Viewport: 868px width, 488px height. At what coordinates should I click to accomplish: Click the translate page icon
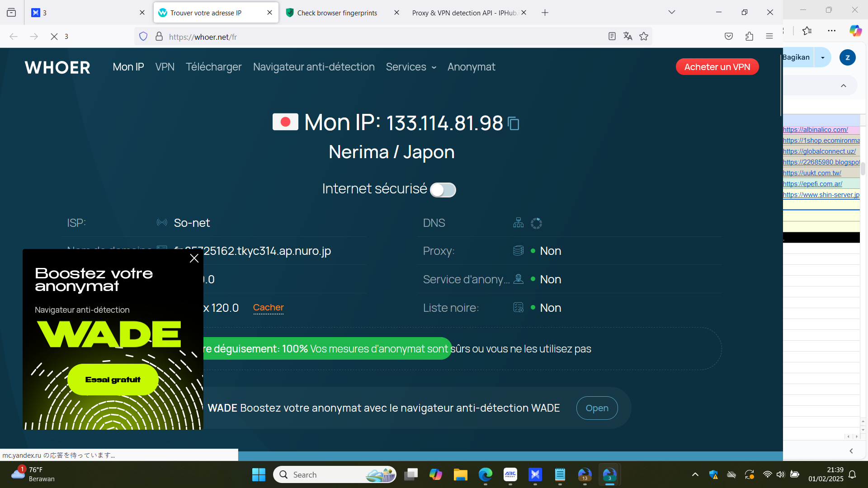[x=627, y=37]
